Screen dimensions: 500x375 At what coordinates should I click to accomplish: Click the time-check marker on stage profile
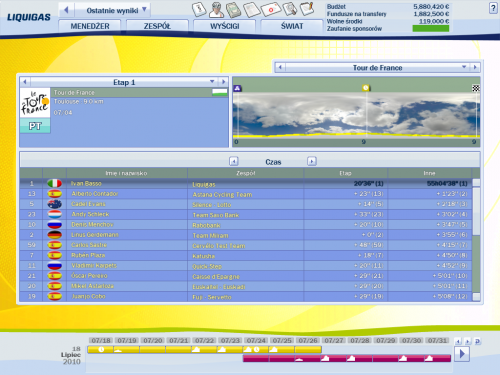[x=366, y=88]
